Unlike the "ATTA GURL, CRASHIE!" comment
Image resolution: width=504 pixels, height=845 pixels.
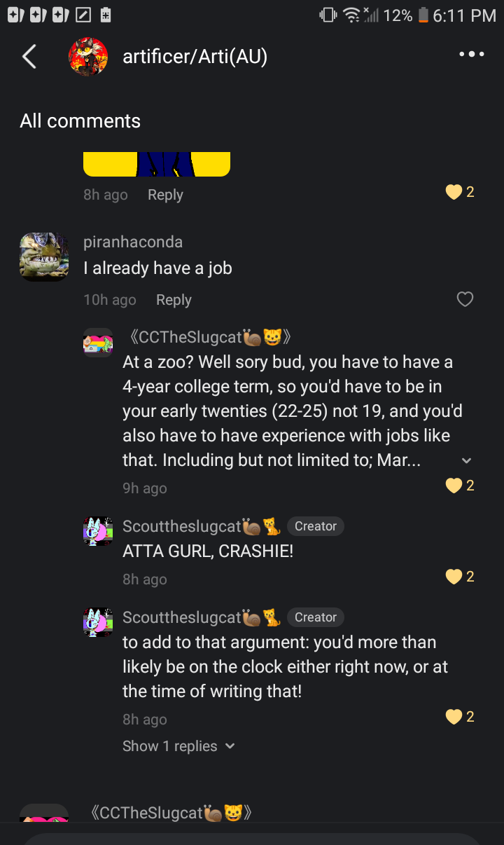[454, 577]
